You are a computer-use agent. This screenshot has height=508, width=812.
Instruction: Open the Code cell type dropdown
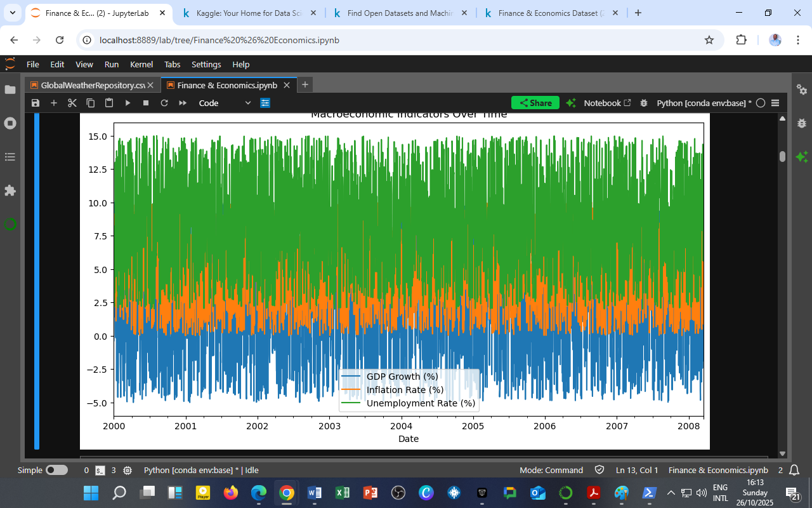pos(225,103)
